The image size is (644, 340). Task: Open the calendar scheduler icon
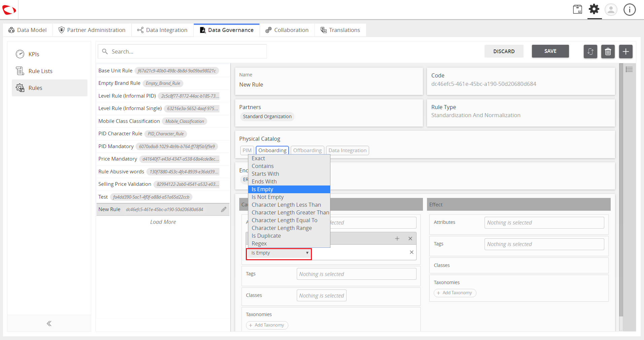[x=577, y=9]
